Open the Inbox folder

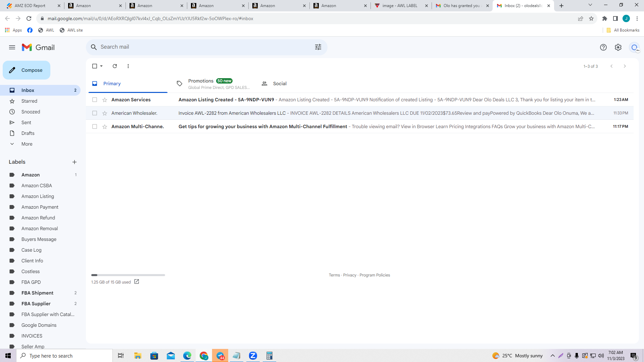pos(40,90)
